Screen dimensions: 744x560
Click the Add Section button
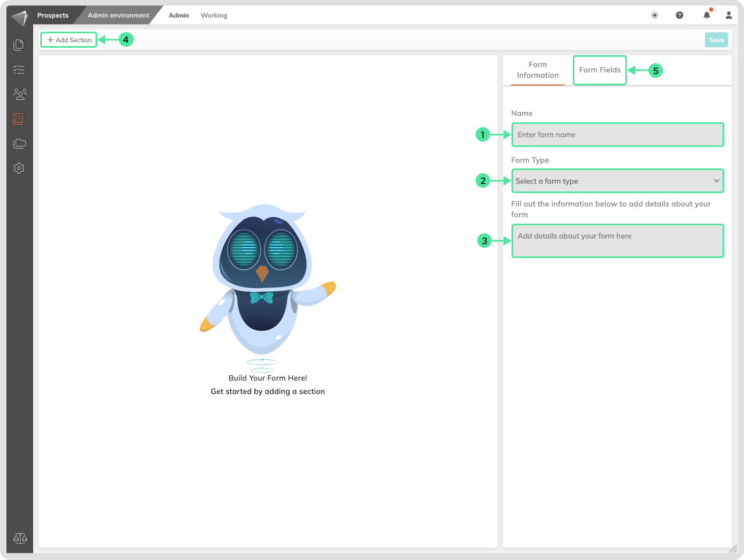coord(69,40)
